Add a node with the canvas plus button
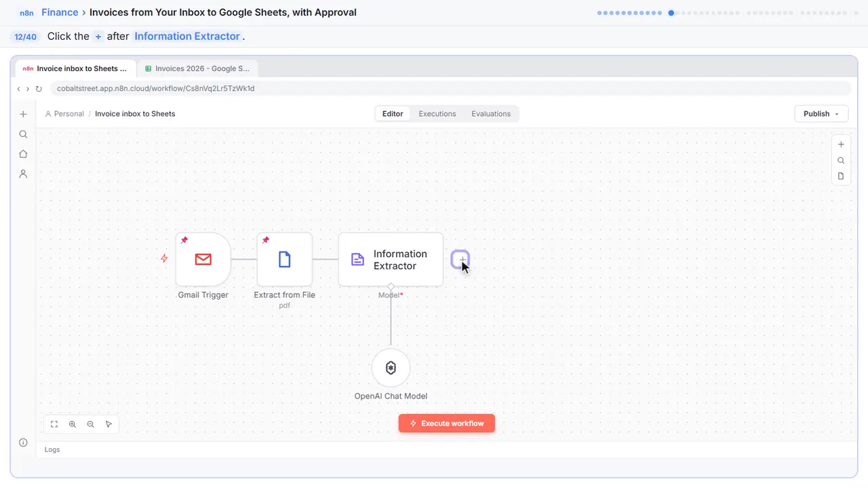This screenshot has width=868, height=488. [841, 144]
